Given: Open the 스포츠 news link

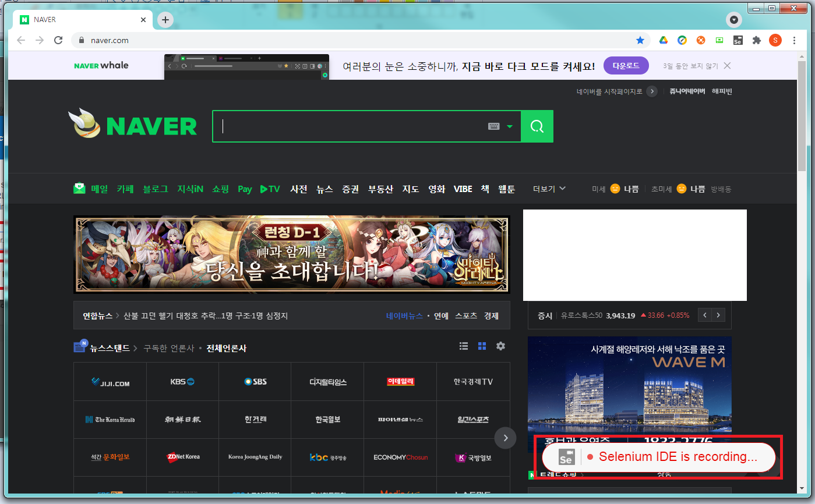Looking at the screenshot, I should (466, 315).
